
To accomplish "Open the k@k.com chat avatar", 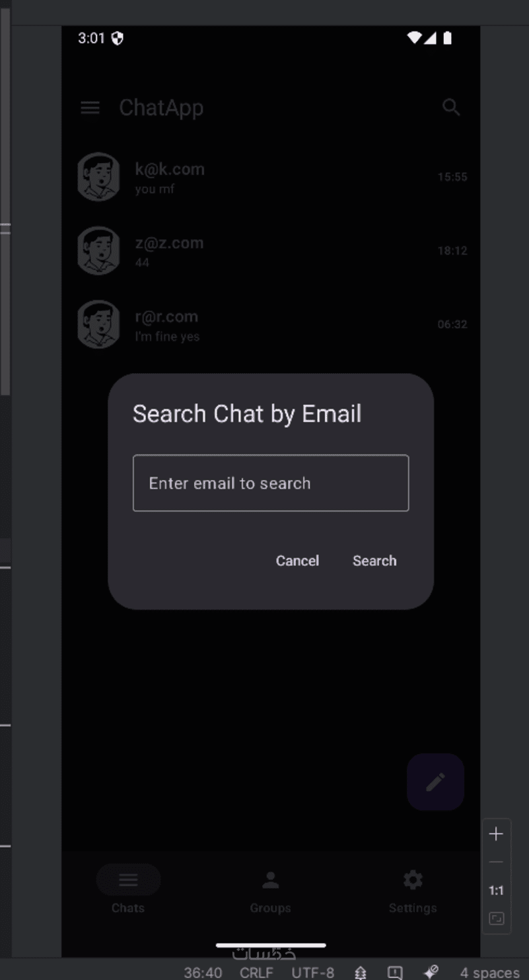I will coord(98,177).
